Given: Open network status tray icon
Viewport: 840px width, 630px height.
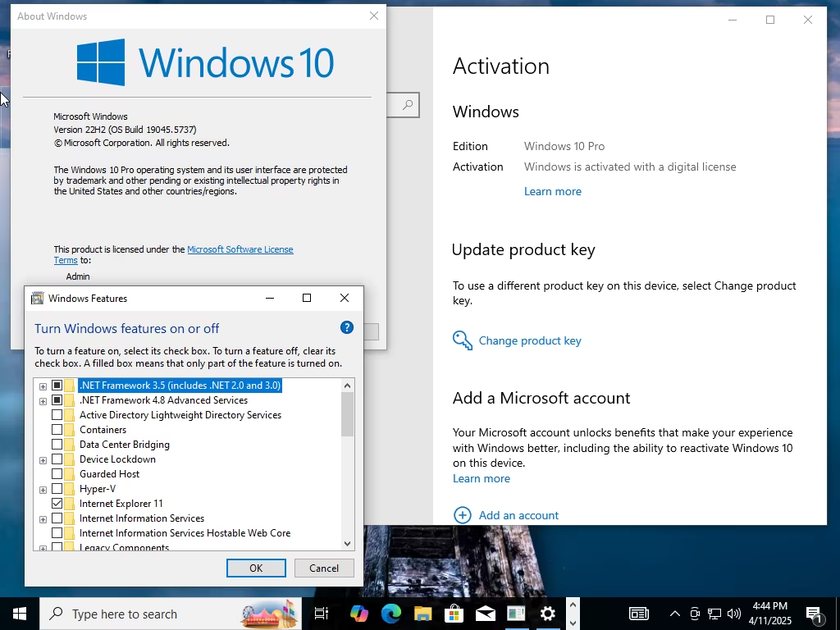Looking at the screenshot, I should [x=714, y=614].
